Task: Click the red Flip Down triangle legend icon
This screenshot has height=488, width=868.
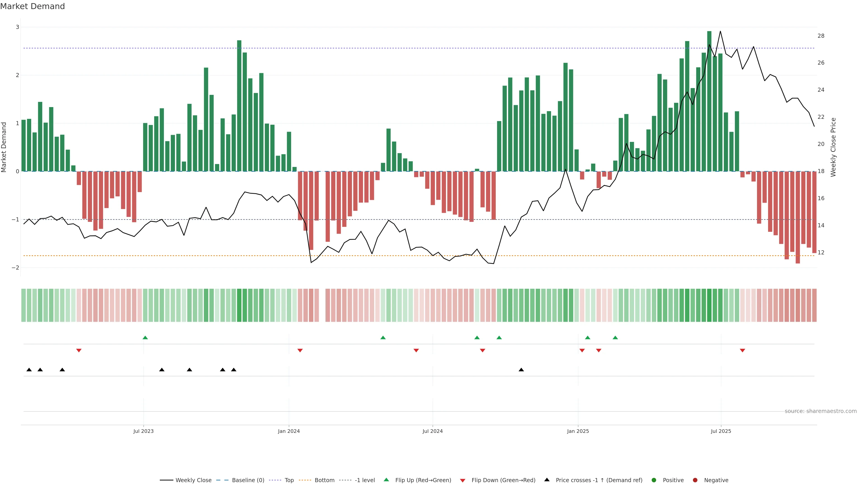Action: [463, 481]
